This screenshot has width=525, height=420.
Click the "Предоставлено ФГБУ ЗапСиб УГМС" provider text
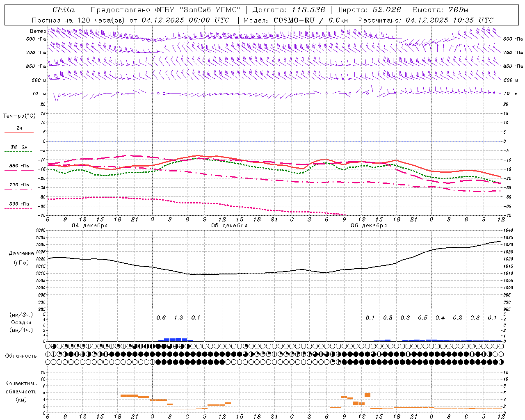[165, 10]
